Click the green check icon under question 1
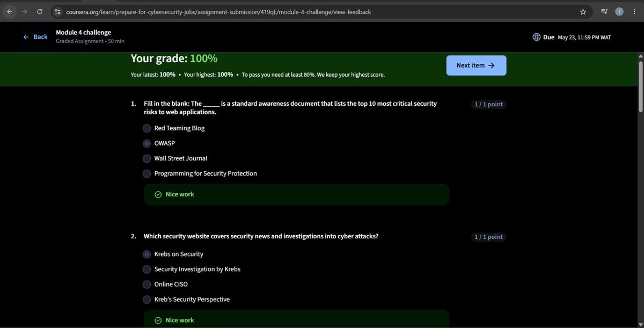The height and width of the screenshot is (328, 644). (158, 194)
